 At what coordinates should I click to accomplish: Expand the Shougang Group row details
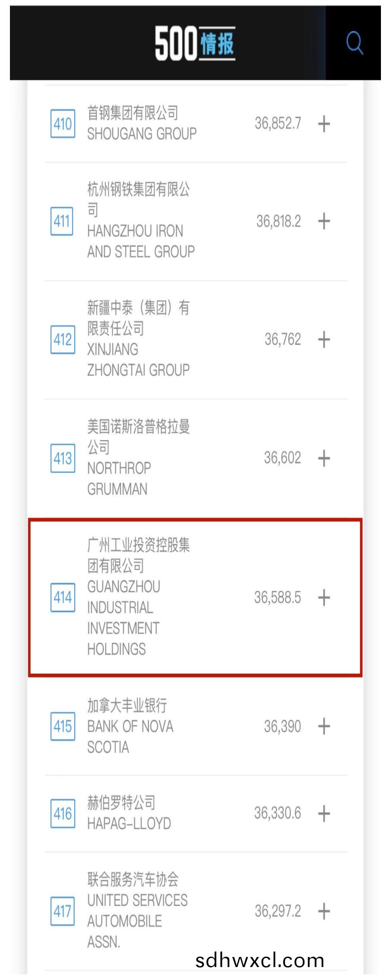324,124
